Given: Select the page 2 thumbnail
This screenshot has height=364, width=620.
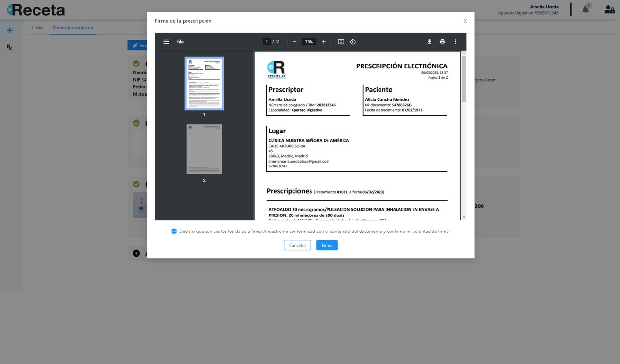Looking at the screenshot, I should [204, 149].
